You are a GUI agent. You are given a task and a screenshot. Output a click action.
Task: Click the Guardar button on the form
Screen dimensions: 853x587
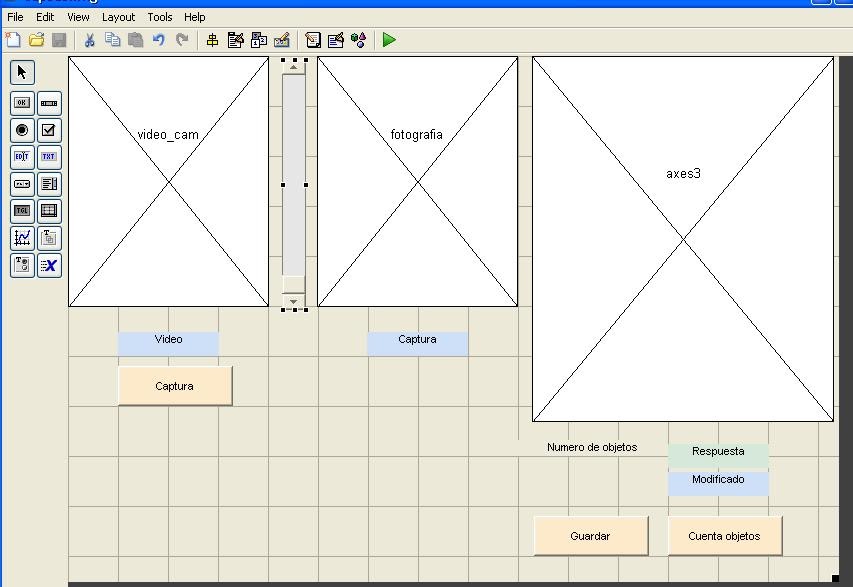[x=590, y=535]
